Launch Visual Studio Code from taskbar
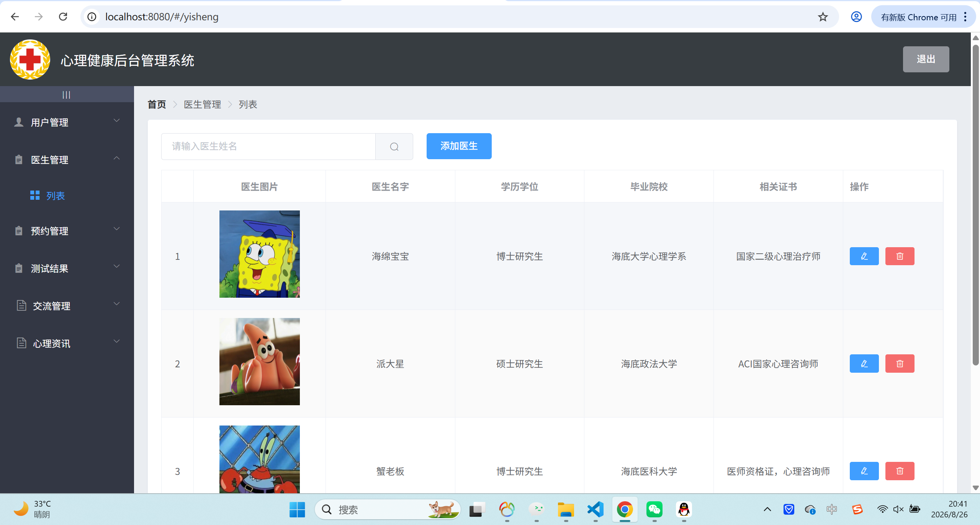The height and width of the screenshot is (525, 980). tap(595, 509)
